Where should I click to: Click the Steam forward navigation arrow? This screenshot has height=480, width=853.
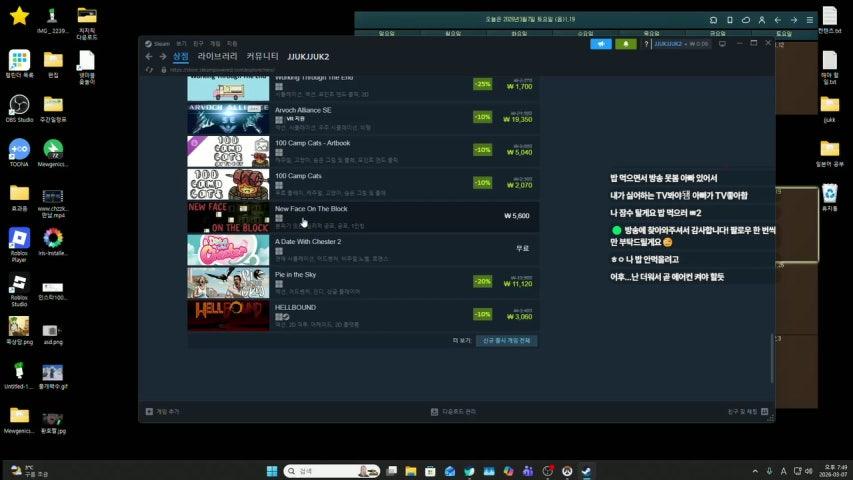(x=162, y=57)
